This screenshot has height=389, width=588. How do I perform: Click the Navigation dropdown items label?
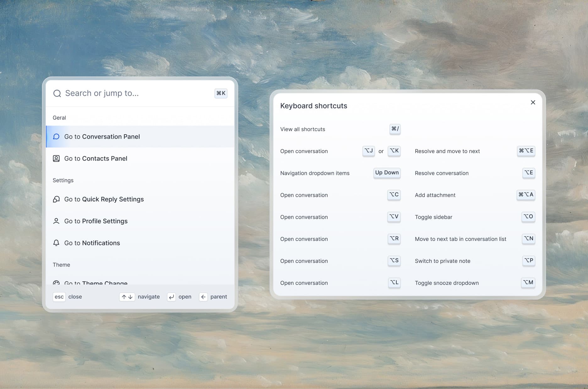(315, 173)
